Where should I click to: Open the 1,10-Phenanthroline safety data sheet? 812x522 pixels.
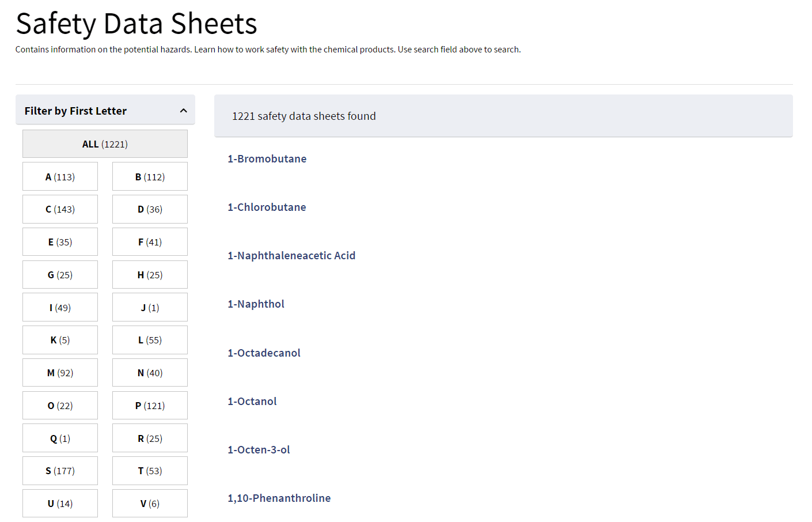pyautogui.click(x=279, y=498)
